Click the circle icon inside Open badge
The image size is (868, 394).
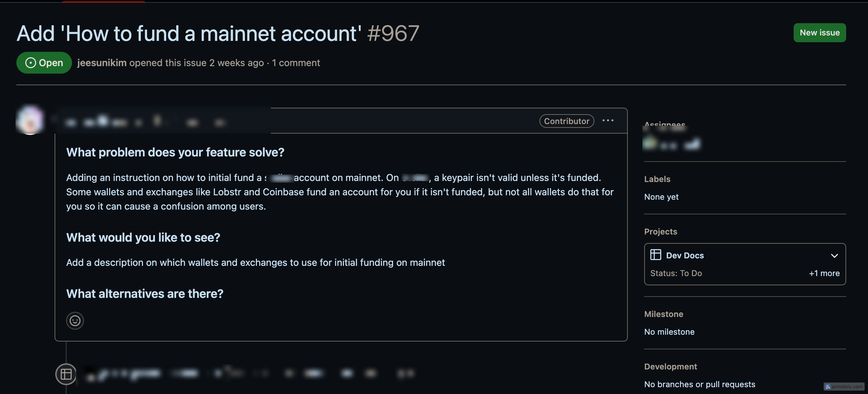coord(31,63)
